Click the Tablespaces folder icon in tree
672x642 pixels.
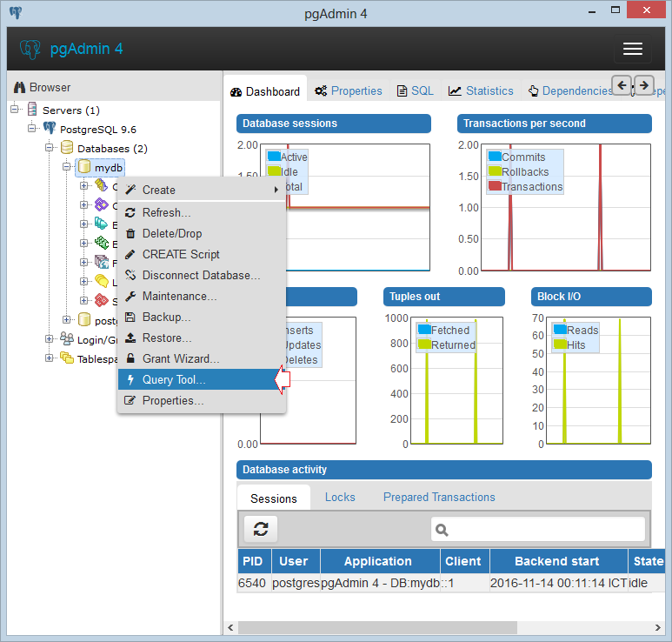[67, 358]
